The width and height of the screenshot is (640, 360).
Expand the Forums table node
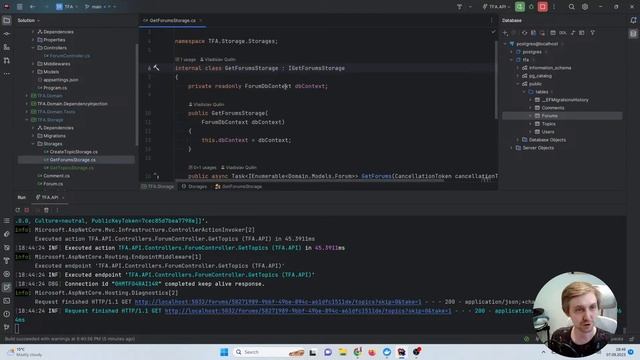point(531,116)
